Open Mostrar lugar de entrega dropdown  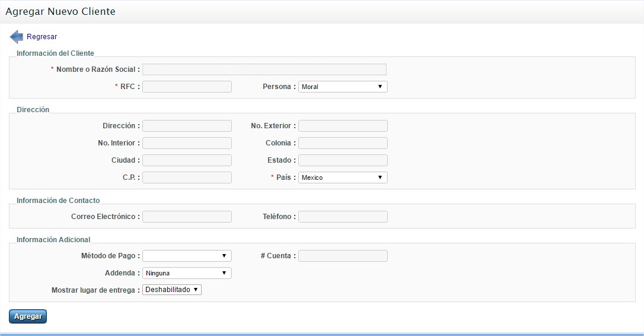point(172,290)
